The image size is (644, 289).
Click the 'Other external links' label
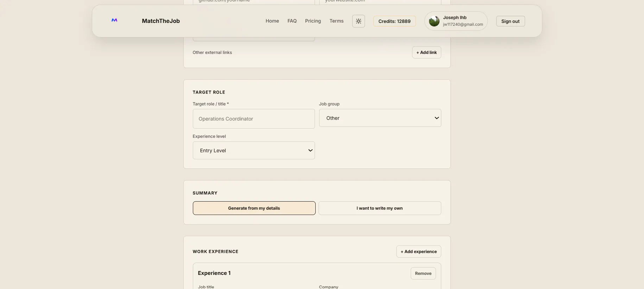pyautogui.click(x=212, y=53)
